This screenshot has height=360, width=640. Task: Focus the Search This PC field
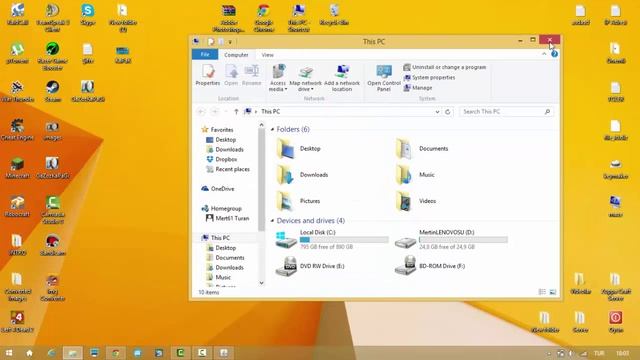tap(506, 111)
